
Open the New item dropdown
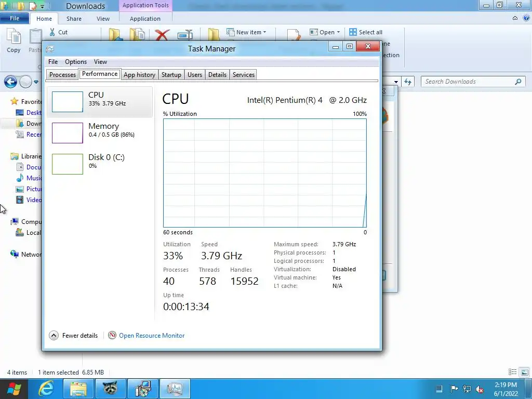(x=246, y=32)
